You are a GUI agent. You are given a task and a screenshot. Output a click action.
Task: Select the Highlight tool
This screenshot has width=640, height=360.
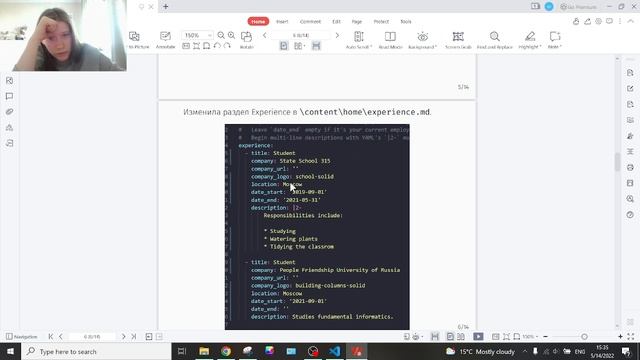point(530,40)
